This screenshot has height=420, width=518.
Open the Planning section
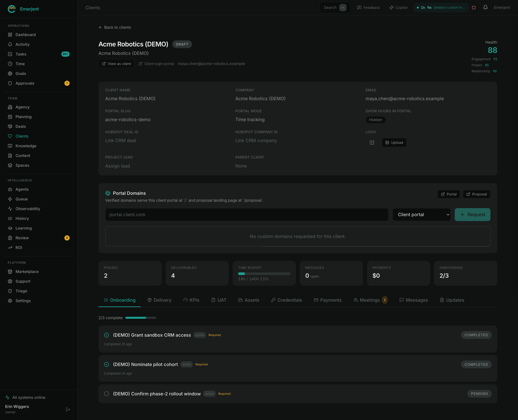point(39,117)
